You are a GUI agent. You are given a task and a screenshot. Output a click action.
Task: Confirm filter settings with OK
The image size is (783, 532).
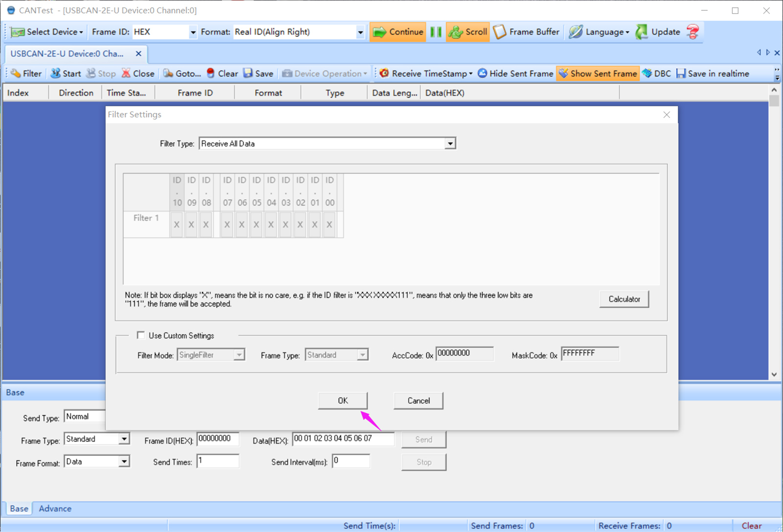[x=343, y=400]
